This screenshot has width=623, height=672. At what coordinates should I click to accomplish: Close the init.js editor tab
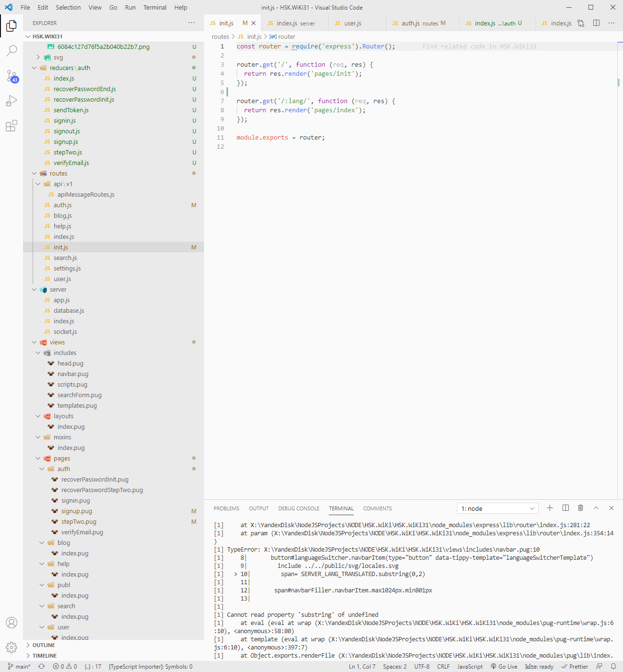(253, 23)
